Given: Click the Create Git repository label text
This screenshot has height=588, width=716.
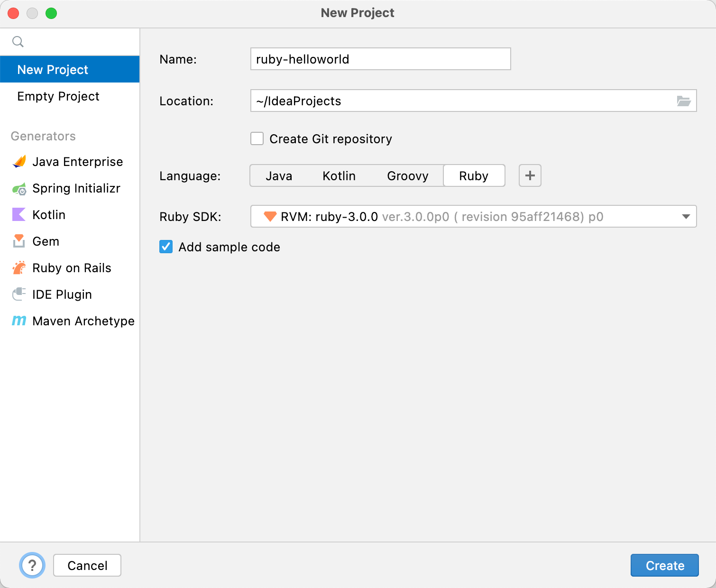Looking at the screenshot, I should tap(330, 139).
